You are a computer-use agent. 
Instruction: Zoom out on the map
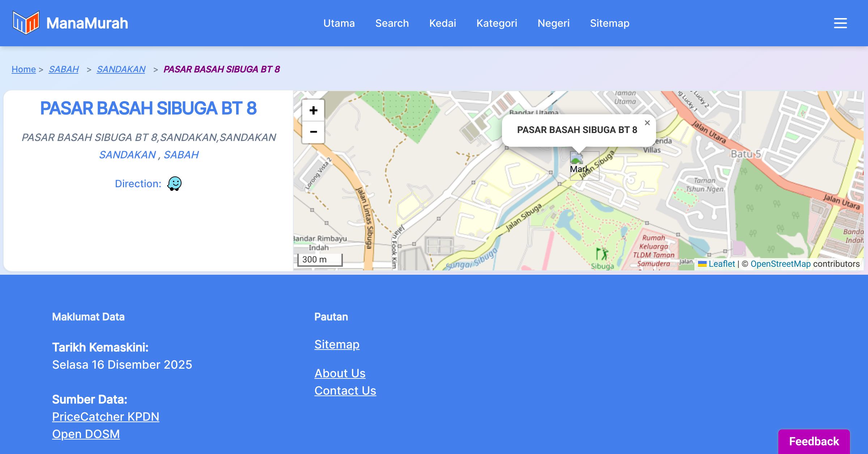[x=313, y=132]
